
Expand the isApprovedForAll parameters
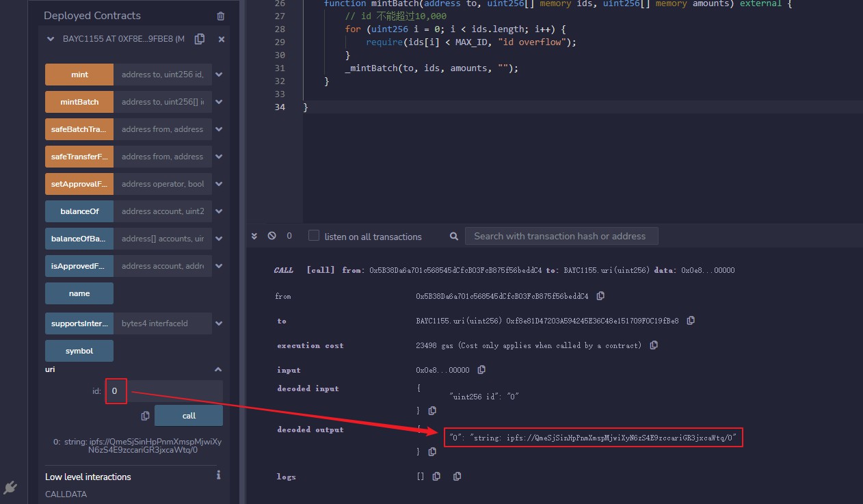[x=219, y=266]
